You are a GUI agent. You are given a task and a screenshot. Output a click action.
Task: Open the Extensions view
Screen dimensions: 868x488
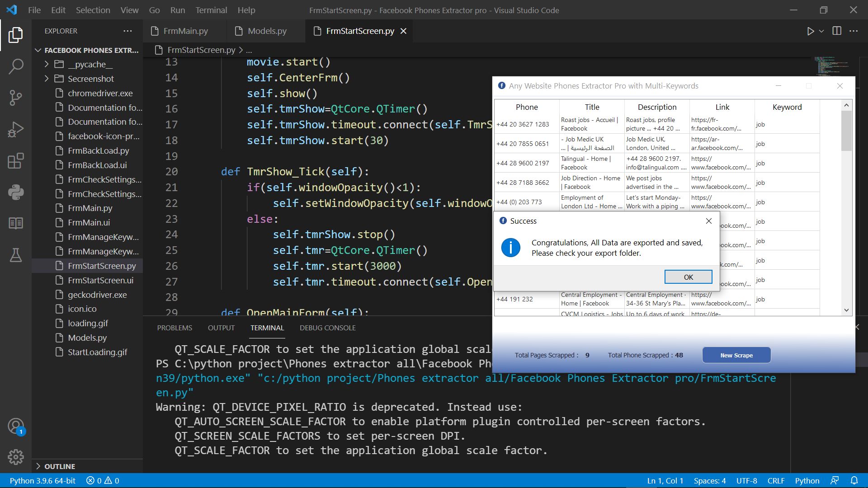click(x=16, y=161)
